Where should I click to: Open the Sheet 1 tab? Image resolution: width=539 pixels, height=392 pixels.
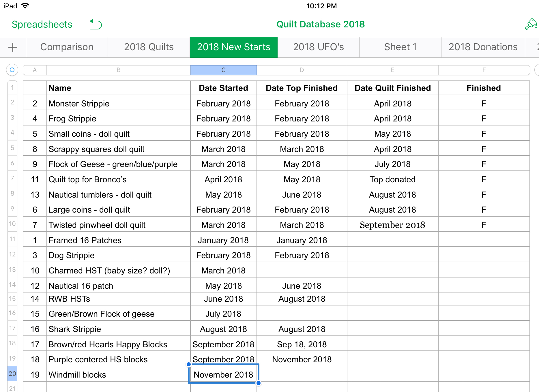[x=400, y=47]
